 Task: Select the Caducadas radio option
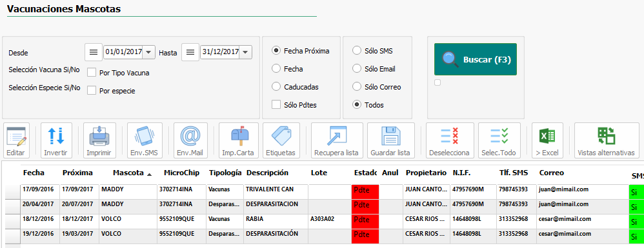[x=276, y=87]
